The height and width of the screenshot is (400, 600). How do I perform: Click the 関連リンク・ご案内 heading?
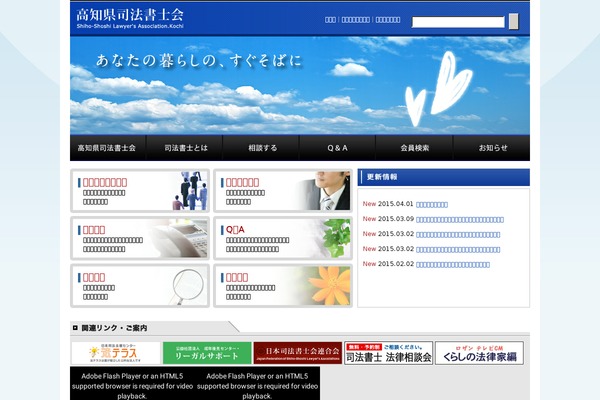pos(114,328)
